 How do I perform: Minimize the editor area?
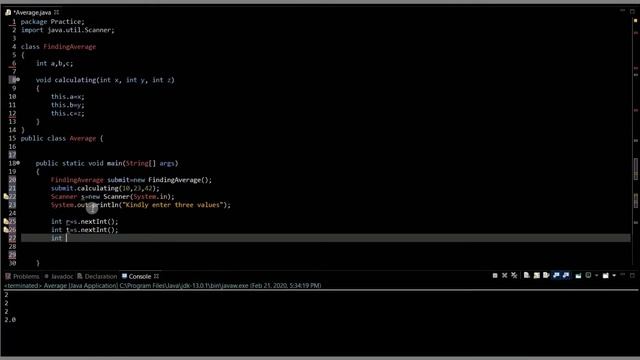click(622, 11)
